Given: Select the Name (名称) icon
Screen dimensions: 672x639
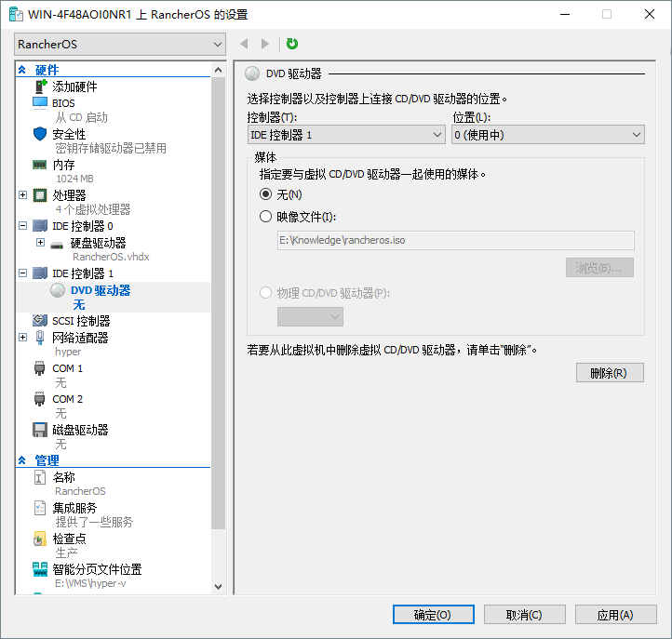Looking at the screenshot, I should 40,477.
